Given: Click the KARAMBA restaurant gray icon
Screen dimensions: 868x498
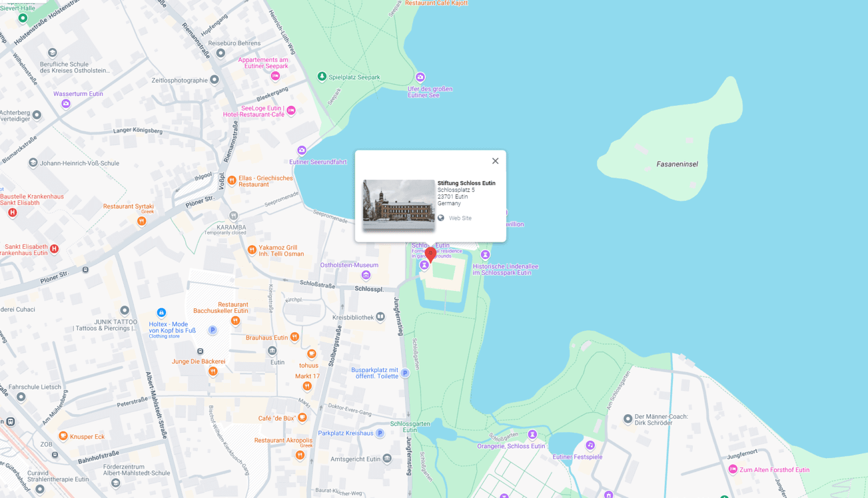Looking at the screenshot, I should (x=233, y=216).
